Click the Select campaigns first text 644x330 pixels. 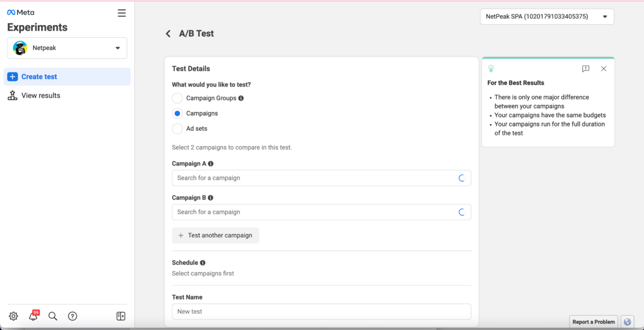(x=203, y=274)
